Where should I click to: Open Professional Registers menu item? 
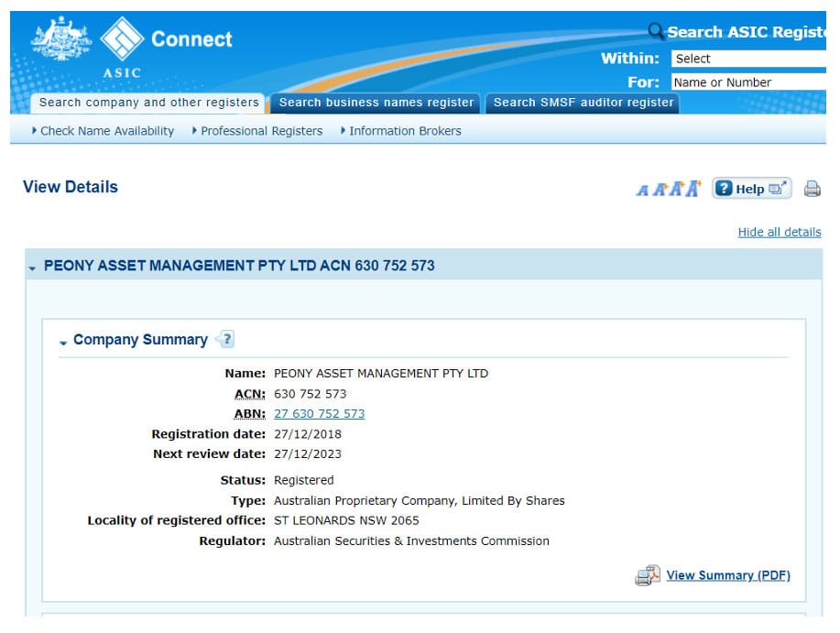[x=261, y=131]
